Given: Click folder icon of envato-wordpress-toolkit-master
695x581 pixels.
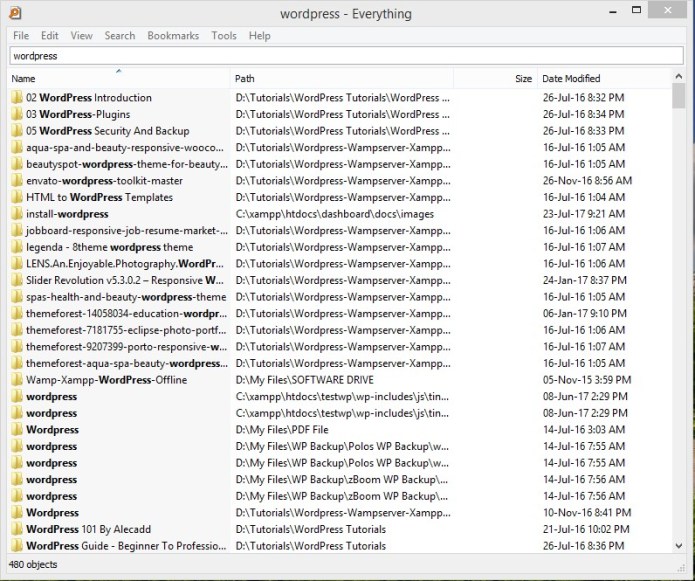Looking at the screenshot, I should coord(17,180).
